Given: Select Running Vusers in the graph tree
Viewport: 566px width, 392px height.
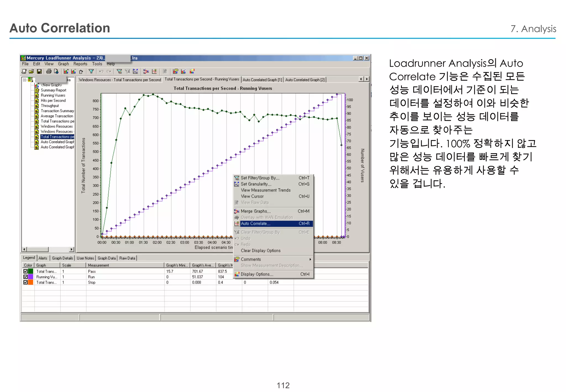Looking at the screenshot, I should click(53, 95).
